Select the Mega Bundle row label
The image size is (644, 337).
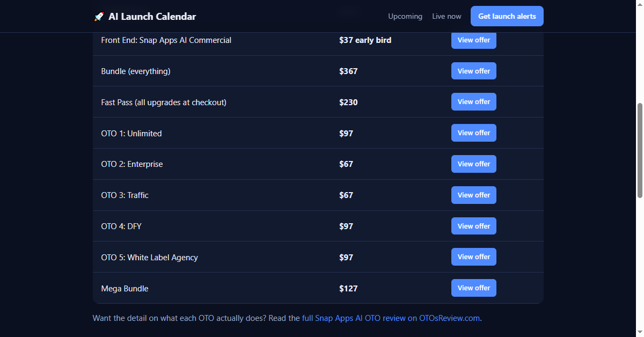[125, 289]
